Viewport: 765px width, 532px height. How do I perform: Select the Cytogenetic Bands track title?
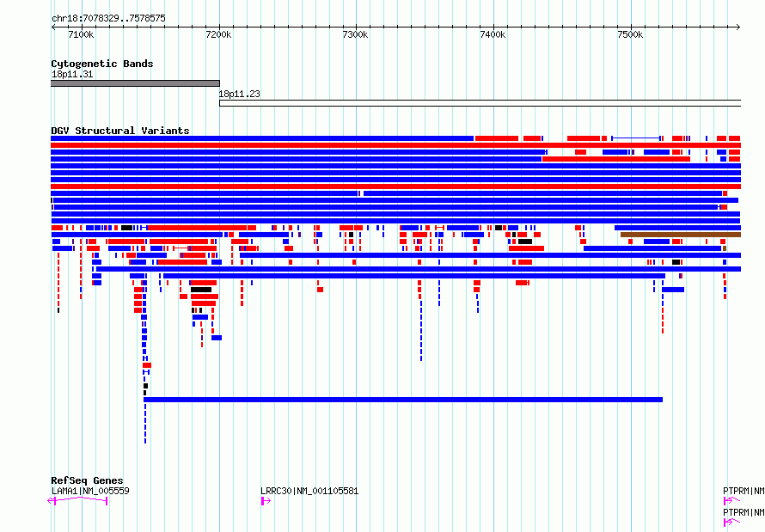[x=102, y=64]
